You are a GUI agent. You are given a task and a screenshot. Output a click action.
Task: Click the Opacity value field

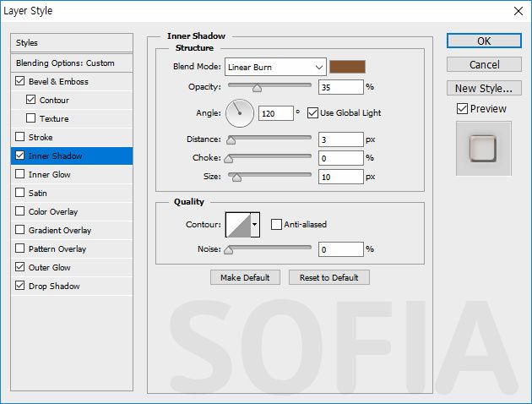click(x=341, y=87)
